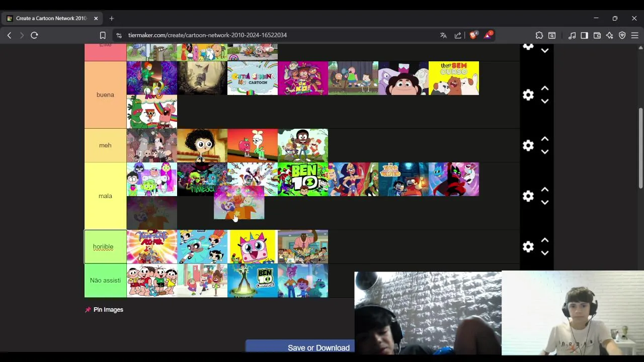Click the Save or Download button
The image size is (644, 362).
(318, 347)
